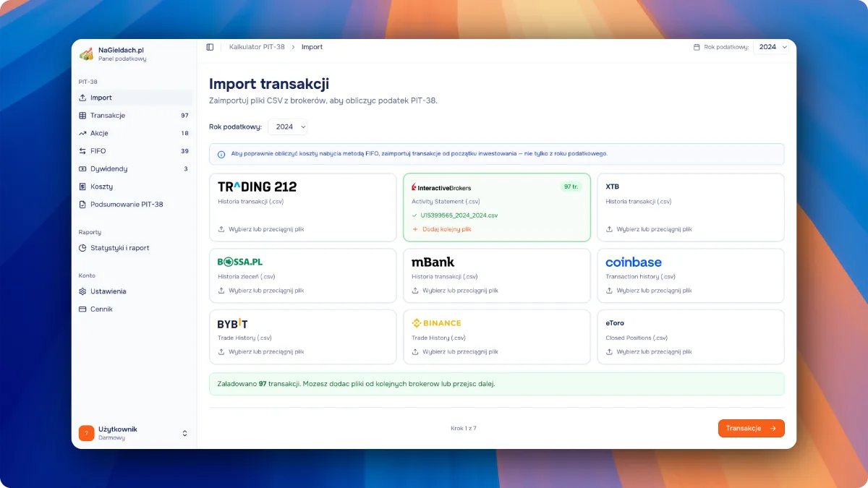The height and width of the screenshot is (488, 868).
Task: Click the orange Transakcje next button
Action: tap(751, 429)
